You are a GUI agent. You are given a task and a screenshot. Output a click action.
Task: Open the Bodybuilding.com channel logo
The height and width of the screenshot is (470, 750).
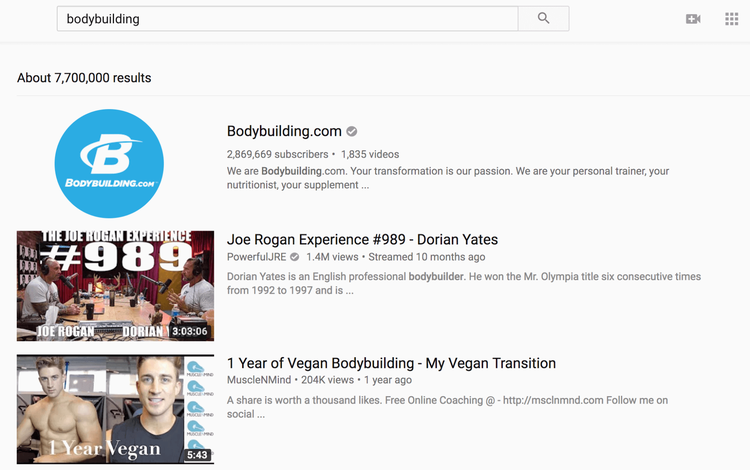pos(109,164)
